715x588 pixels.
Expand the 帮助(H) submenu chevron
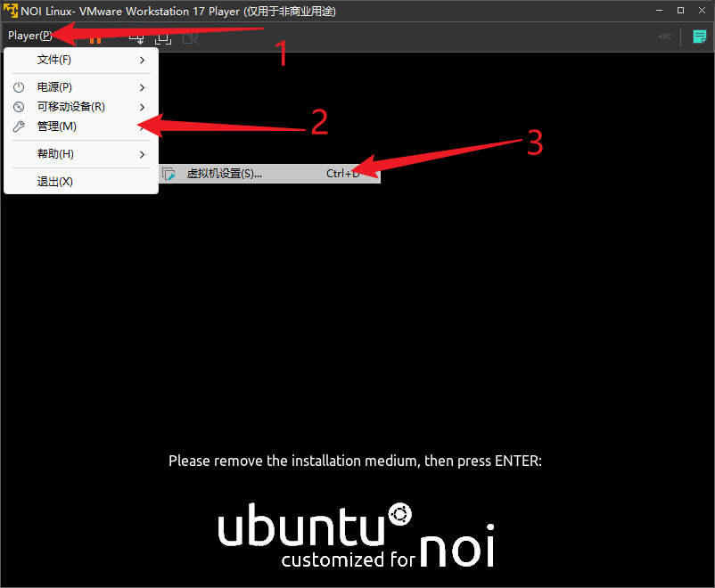142,154
